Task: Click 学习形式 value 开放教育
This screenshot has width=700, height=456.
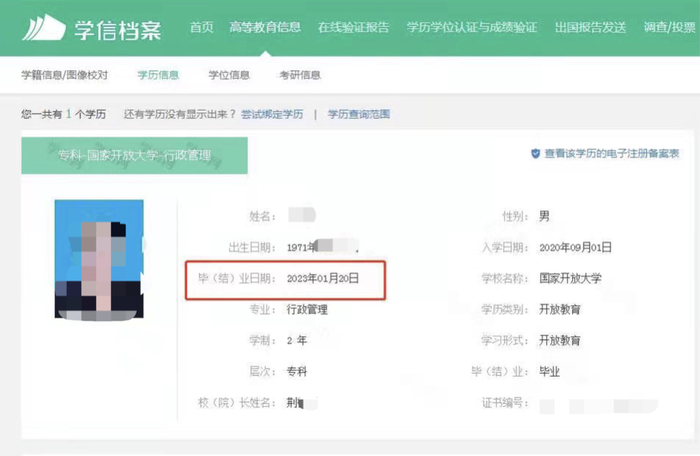Action: click(560, 340)
